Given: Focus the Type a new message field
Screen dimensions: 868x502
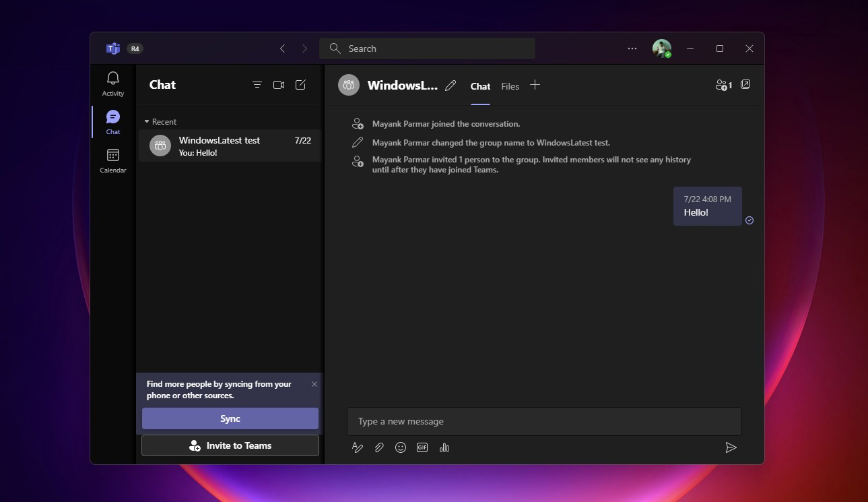Looking at the screenshot, I should point(544,421).
